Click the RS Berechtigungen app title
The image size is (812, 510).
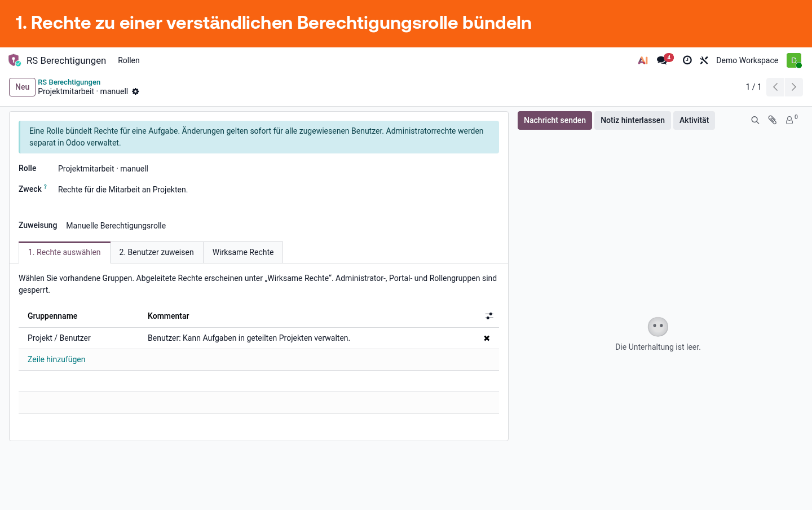(66, 60)
